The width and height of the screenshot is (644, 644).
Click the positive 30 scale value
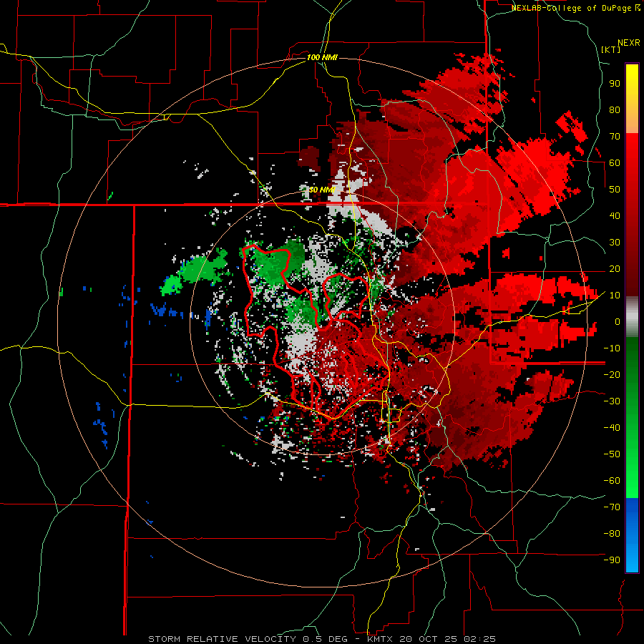[x=615, y=243]
